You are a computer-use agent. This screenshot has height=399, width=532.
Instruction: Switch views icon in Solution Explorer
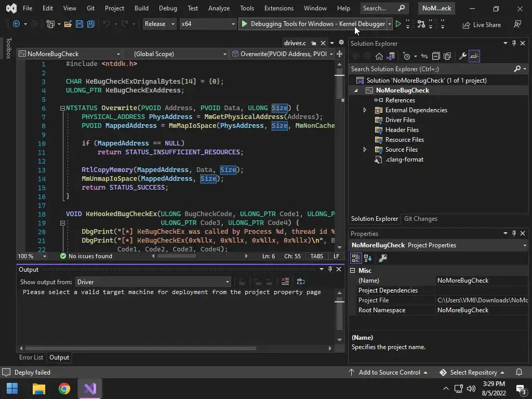pyautogui.click(x=391, y=56)
